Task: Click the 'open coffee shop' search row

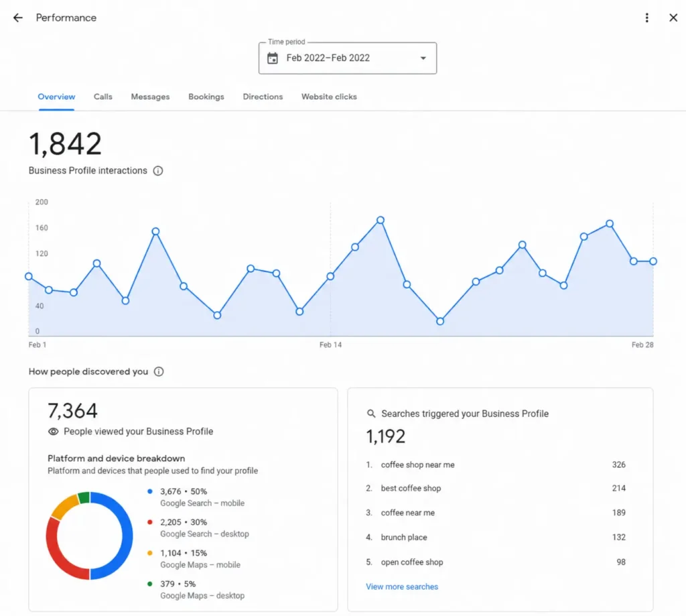Action: click(496, 562)
